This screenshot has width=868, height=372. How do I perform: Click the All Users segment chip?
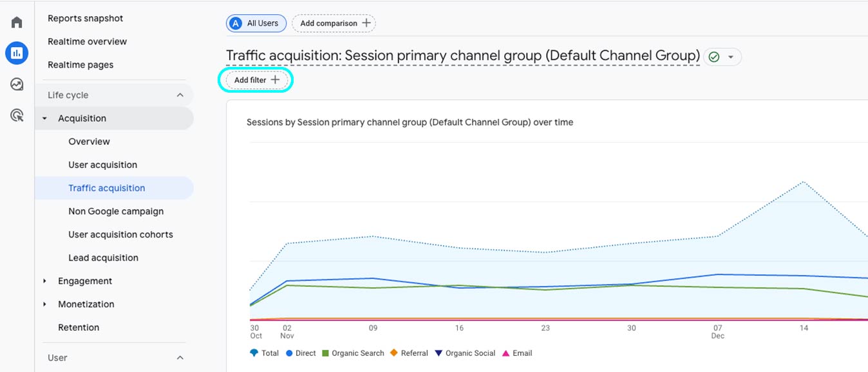tap(256, 23)
